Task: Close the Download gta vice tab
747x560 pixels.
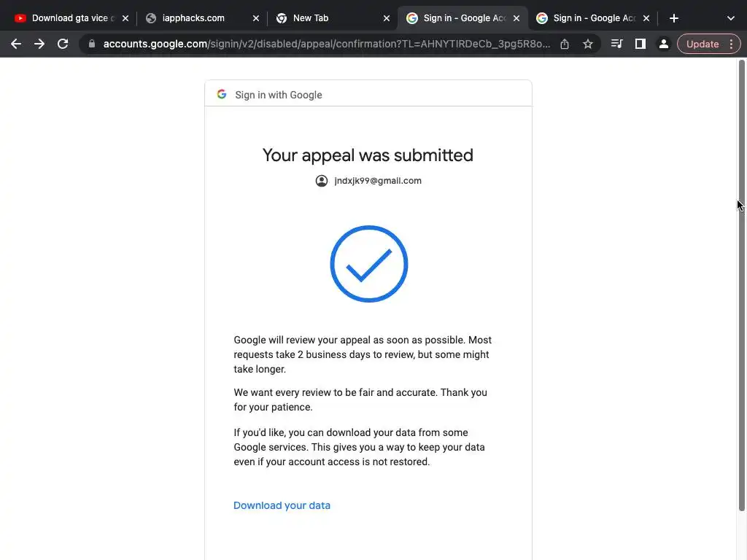Action: click(x=125, y=18)
